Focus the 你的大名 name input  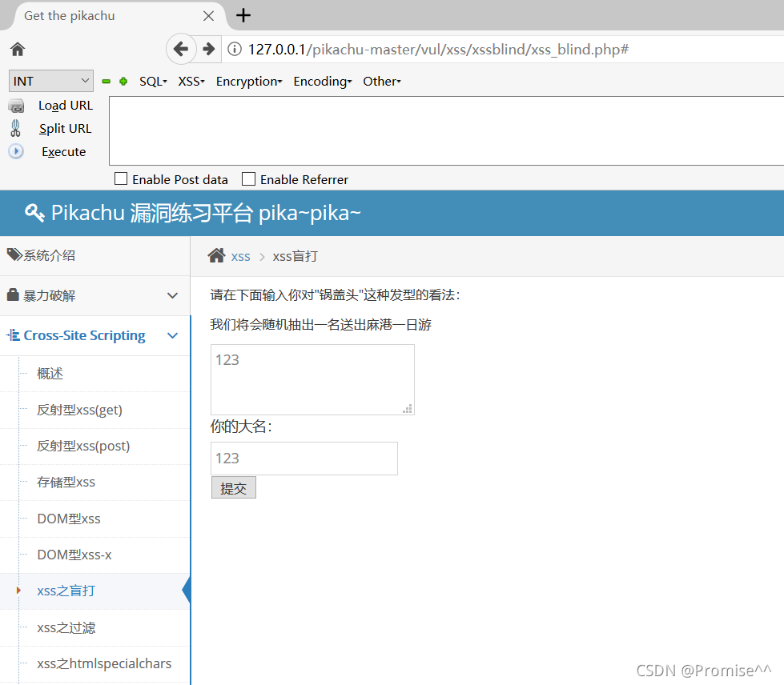[304, 459]
